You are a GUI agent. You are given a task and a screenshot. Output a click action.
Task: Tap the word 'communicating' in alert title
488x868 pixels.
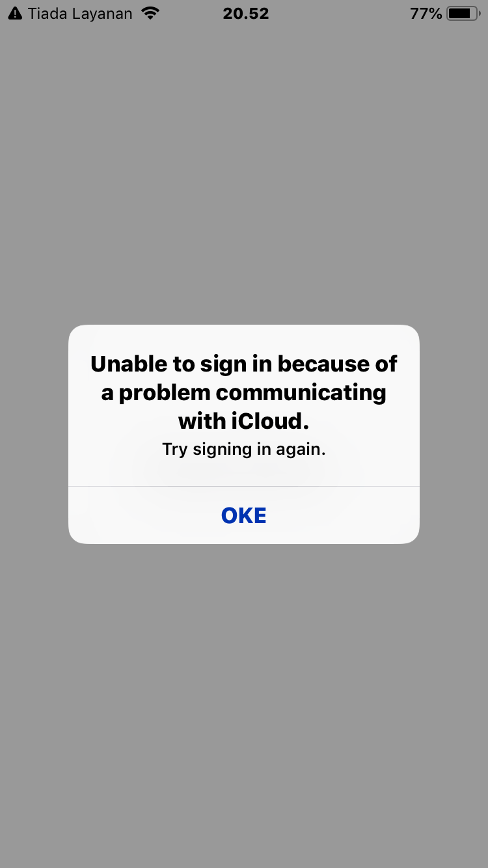301,393
